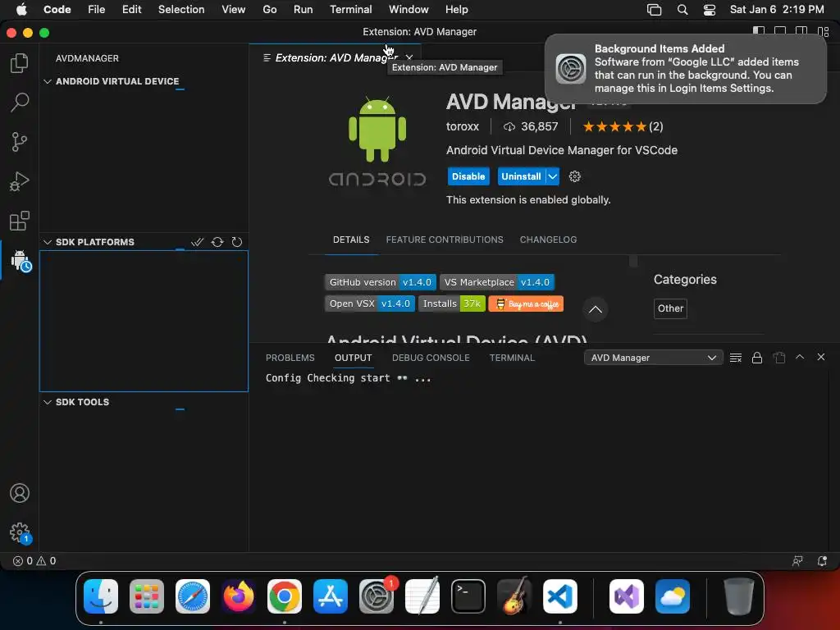Switch to the Problems panel tab
Image resolution: width=840 pixels, height=630 pixels.
[x=290, y=358]
